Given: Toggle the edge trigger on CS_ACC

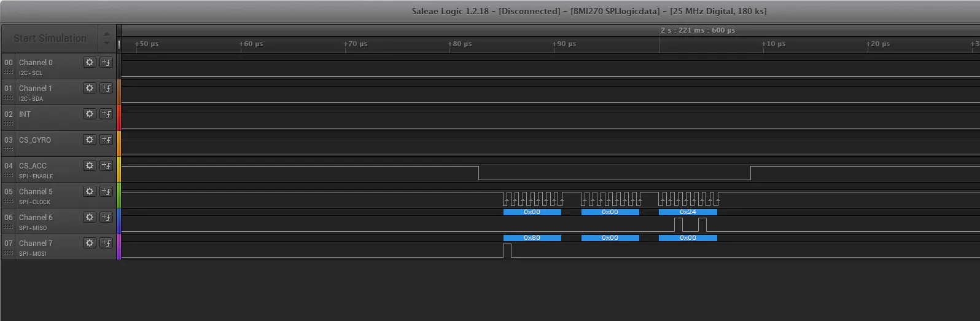Looking at the screenshot, I should pyautogui.click(x=106, y=165).
